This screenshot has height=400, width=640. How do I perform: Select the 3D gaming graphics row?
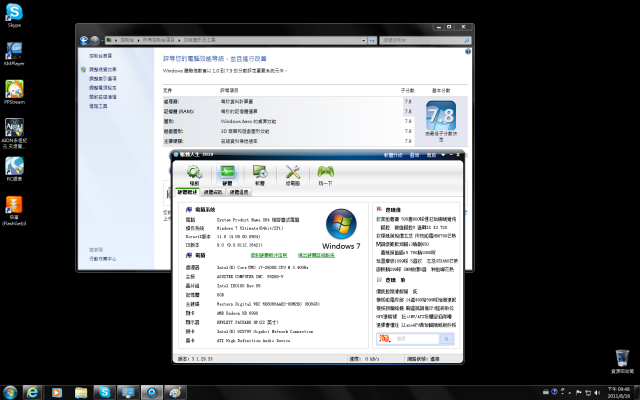288,131
